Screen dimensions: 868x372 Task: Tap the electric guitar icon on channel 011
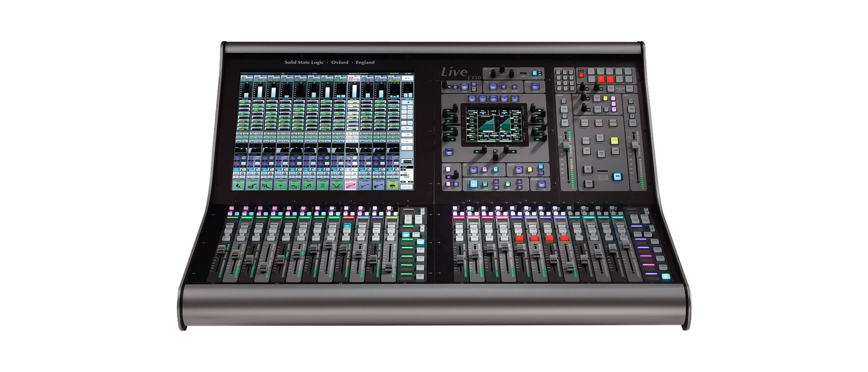tap(379, 184)
